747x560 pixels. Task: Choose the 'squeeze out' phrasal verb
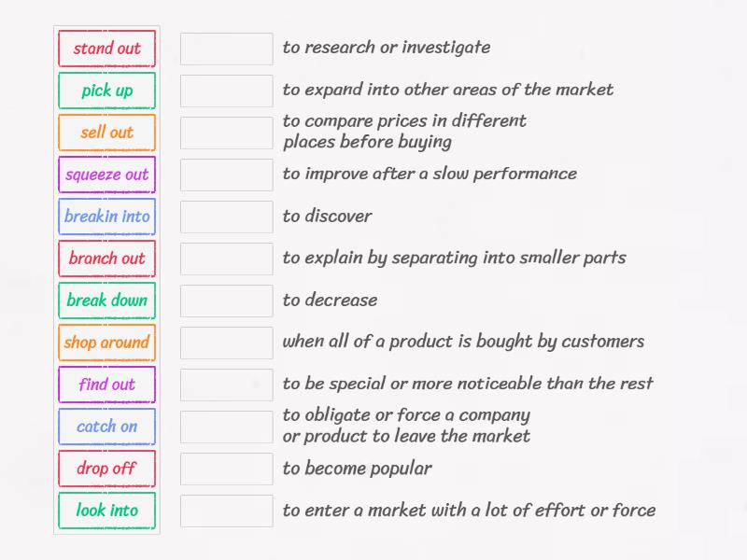point(106,175)
